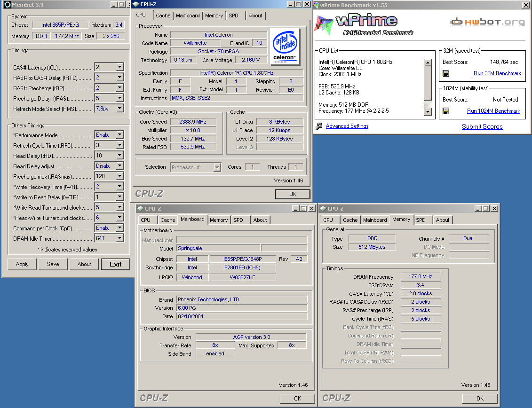This screenshot has height=408, width=532.
Task: Click the Core Voltage 2.160 V field
Action: (x=251, y=60)
